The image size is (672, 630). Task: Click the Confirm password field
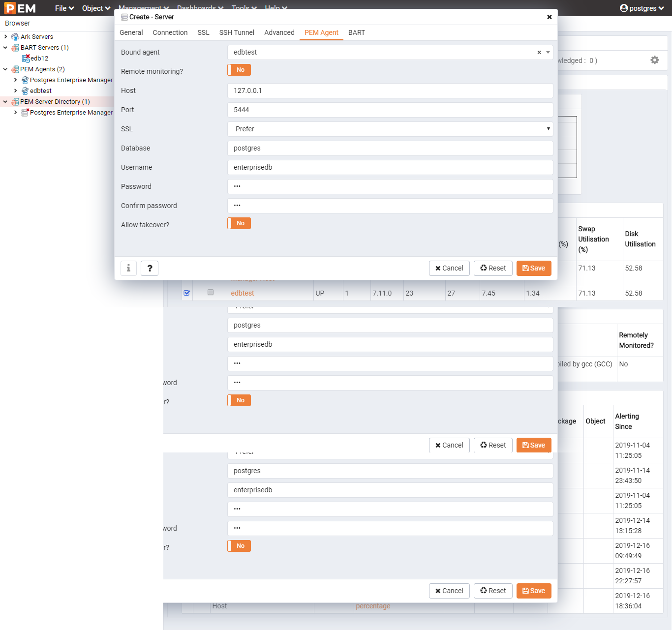point(390,206)
